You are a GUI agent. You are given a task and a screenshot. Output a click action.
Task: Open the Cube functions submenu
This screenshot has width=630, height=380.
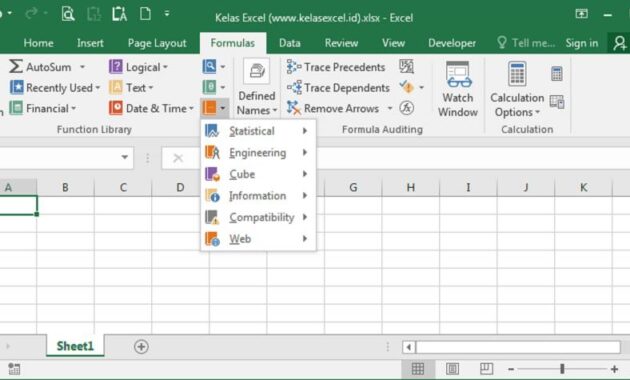click(258, 174)
